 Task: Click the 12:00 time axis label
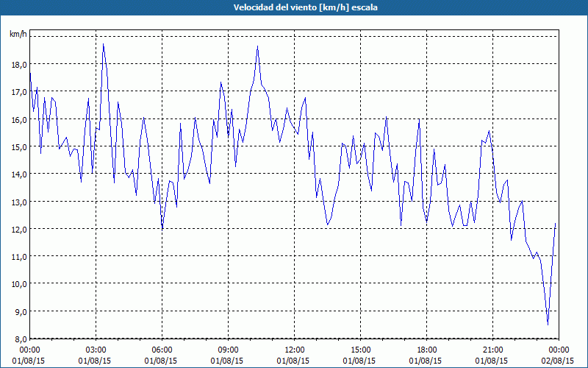click(x=295, y=350)
